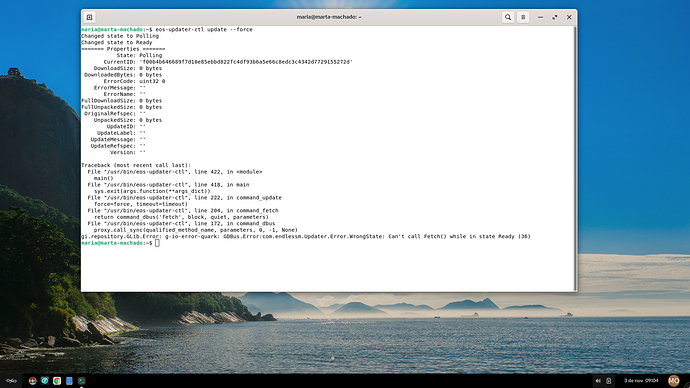
Task: Open the MO user account menu
Action: [x=674, y=381]
